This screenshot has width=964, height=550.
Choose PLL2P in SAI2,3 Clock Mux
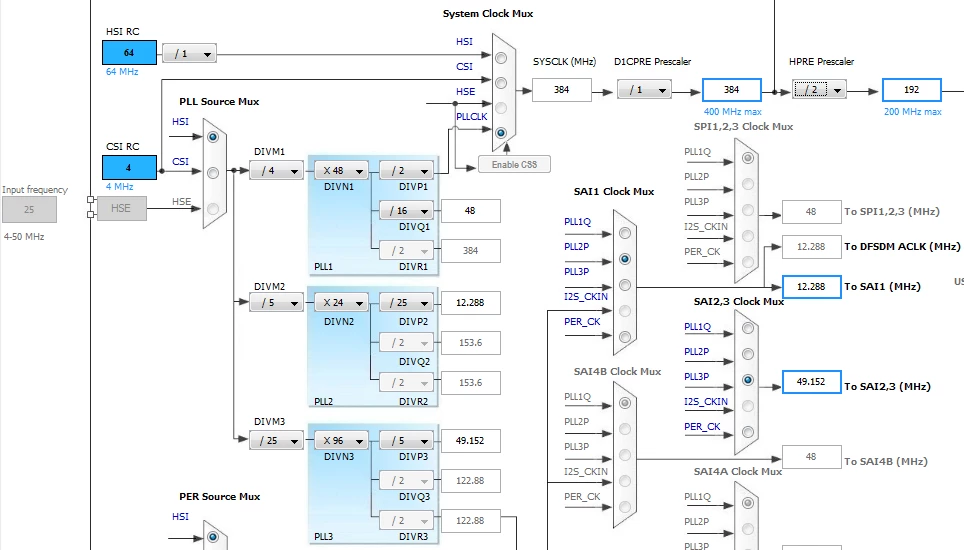pyautogui.click(x=748, y=354)
